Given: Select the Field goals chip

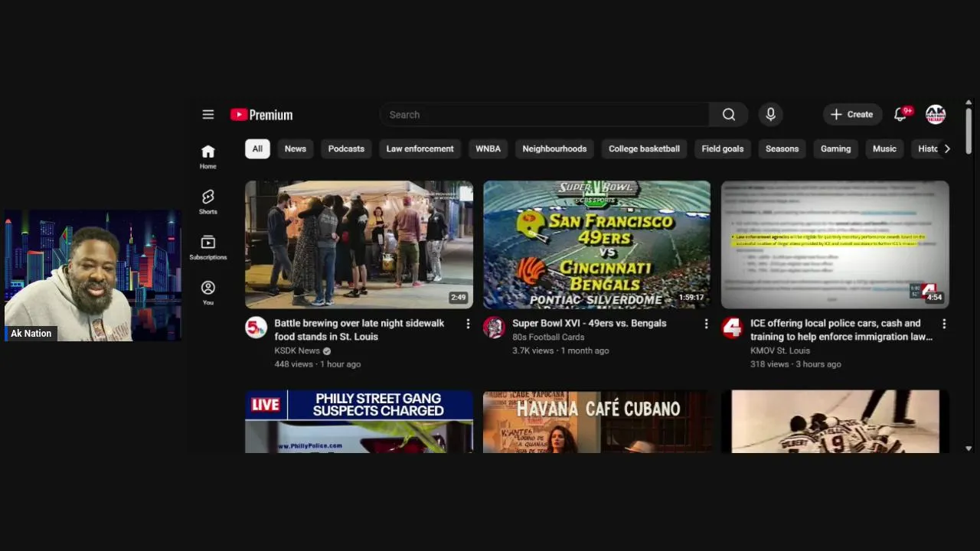Looking at the screenshot, I should point(723,148).
